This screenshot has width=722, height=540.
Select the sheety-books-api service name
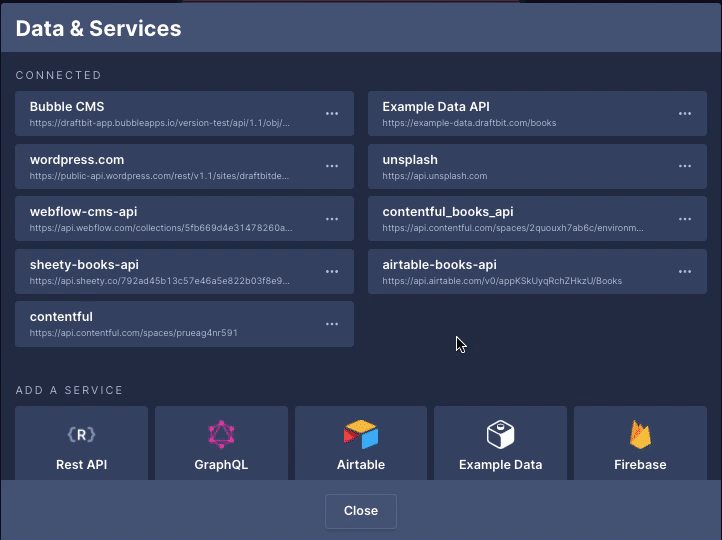click(84, 265)
